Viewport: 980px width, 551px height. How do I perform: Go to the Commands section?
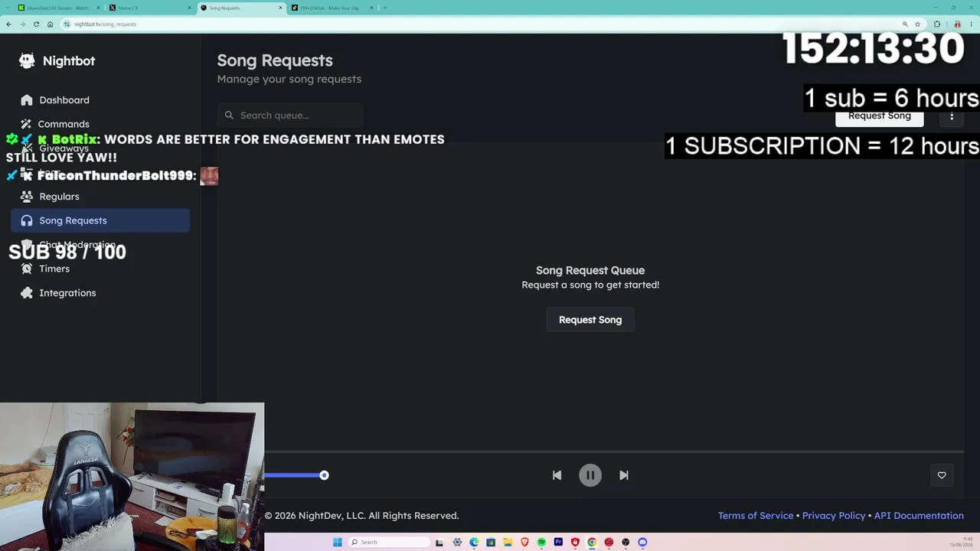click(100, 124)
